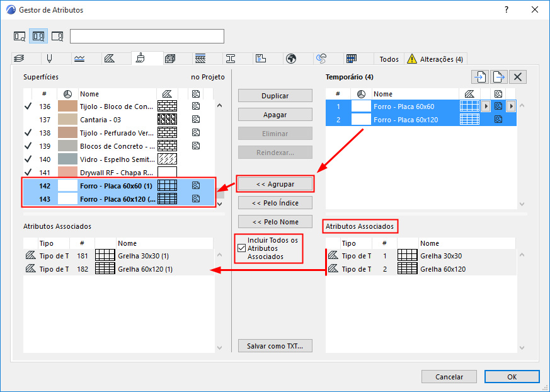
Task: Click the Cancelar button
Action: point(449,376)
